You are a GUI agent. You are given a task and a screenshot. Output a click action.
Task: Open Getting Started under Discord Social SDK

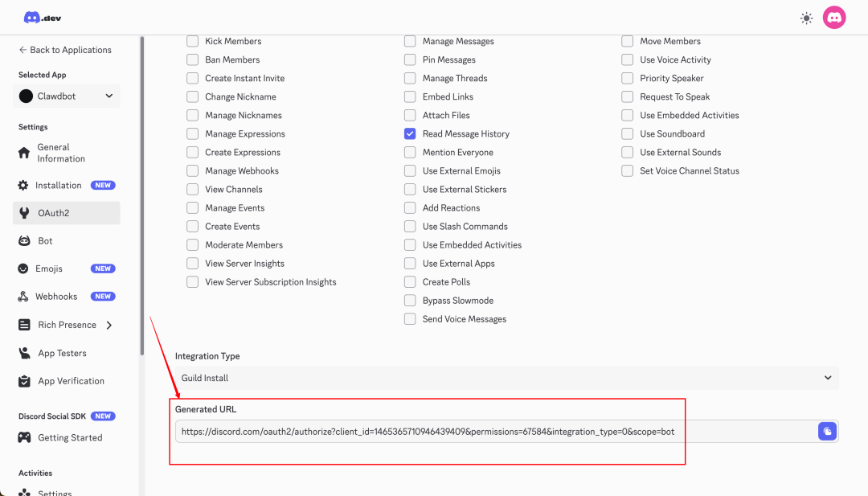tap(70, 437)
